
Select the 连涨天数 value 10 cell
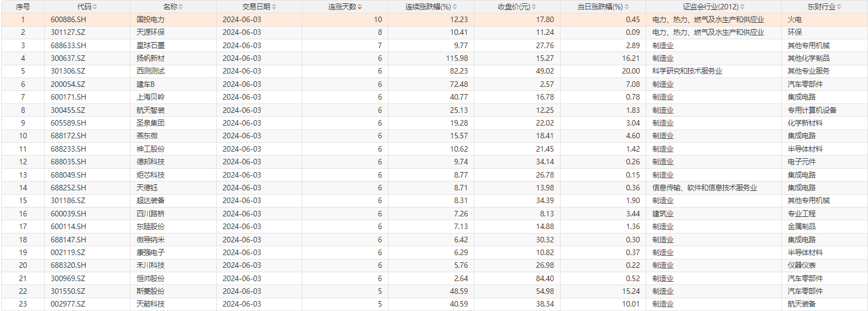click(x=345, y=19)
